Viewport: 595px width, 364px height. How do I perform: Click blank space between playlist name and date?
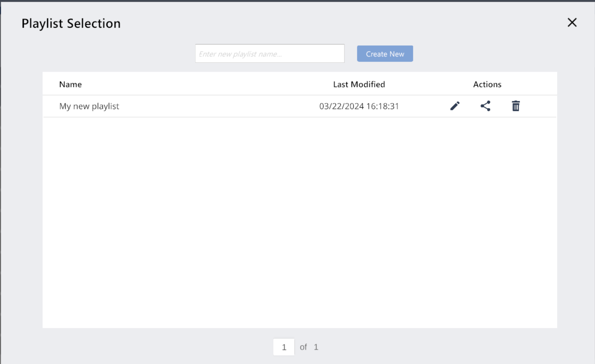[x=217, y=106]
